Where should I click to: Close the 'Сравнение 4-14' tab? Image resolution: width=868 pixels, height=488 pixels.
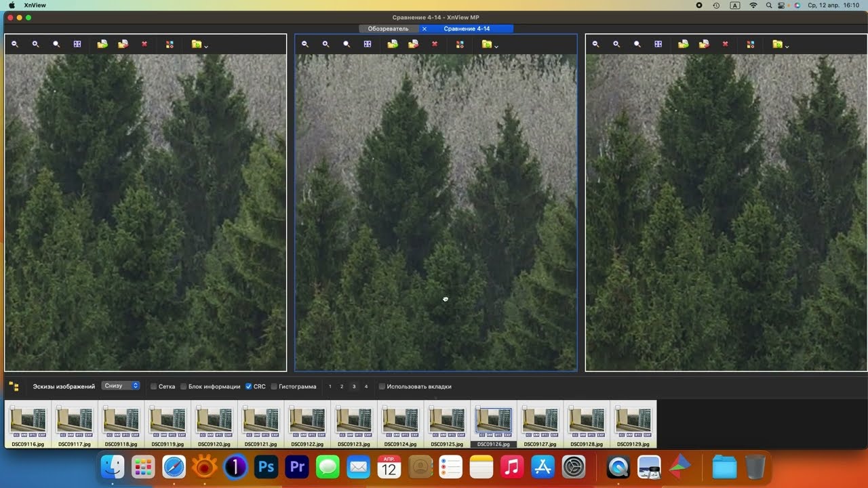(425, 29)
